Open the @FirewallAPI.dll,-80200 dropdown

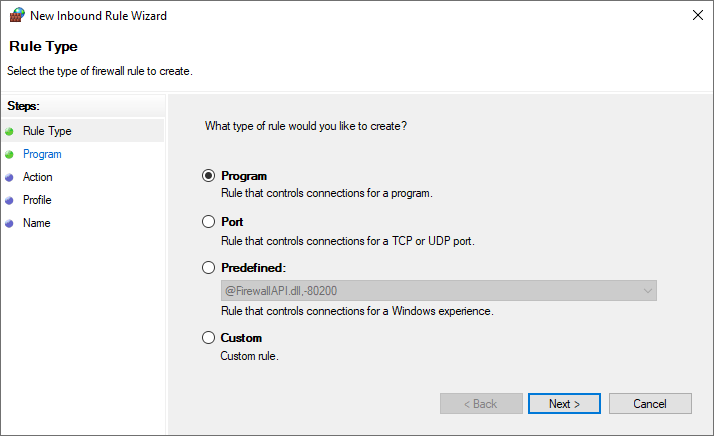pyautogui.click(x=439, y=291)
